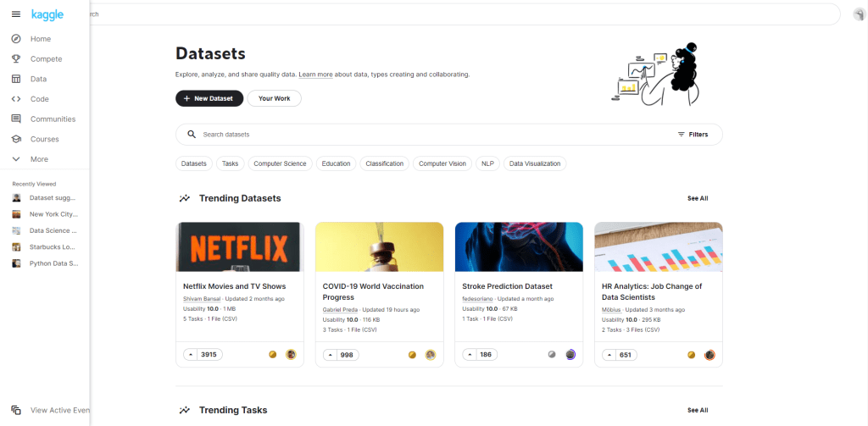Viewport: 868px width, 426px height.
Task: Open the HR Analytics chart thumbnail
Action: 658,246
